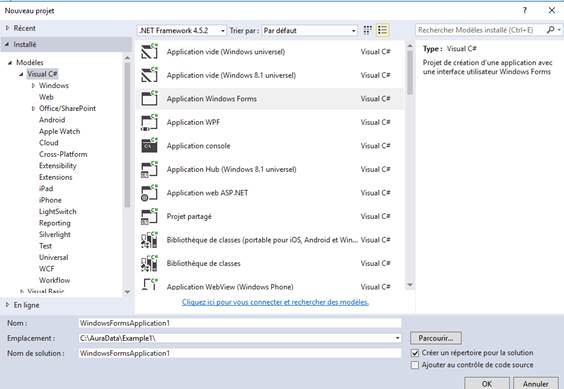Select the Workflow category
Image resolution: width=564 pixels, height=389 pixels.
[x=54, y=280]
